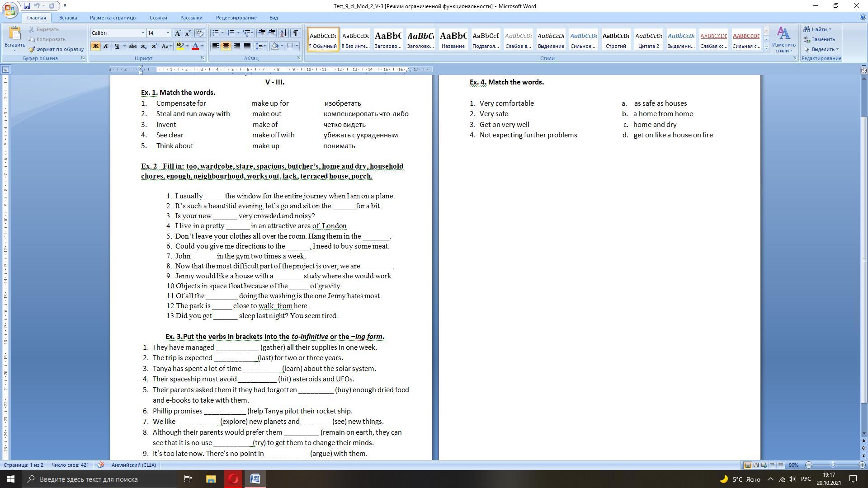Click the Изменить стили button
Image resolution: width=868 pixels, height=488 pixels.
pyautogui.click(x=783, y=40)
